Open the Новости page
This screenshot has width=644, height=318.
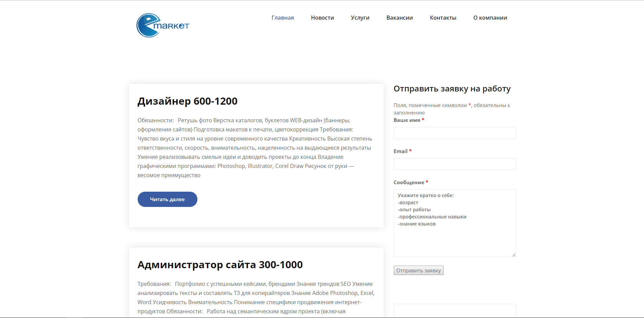click(322, 18)
